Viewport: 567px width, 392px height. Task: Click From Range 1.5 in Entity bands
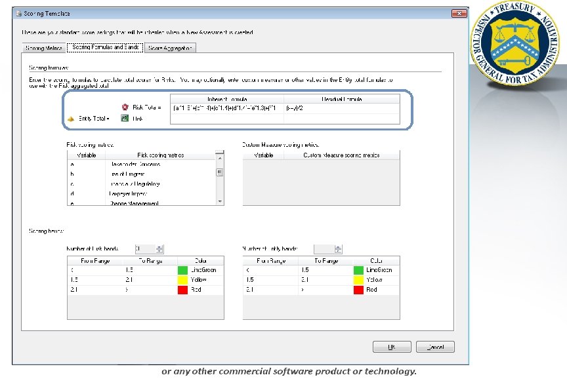click(x=271, y=280)
